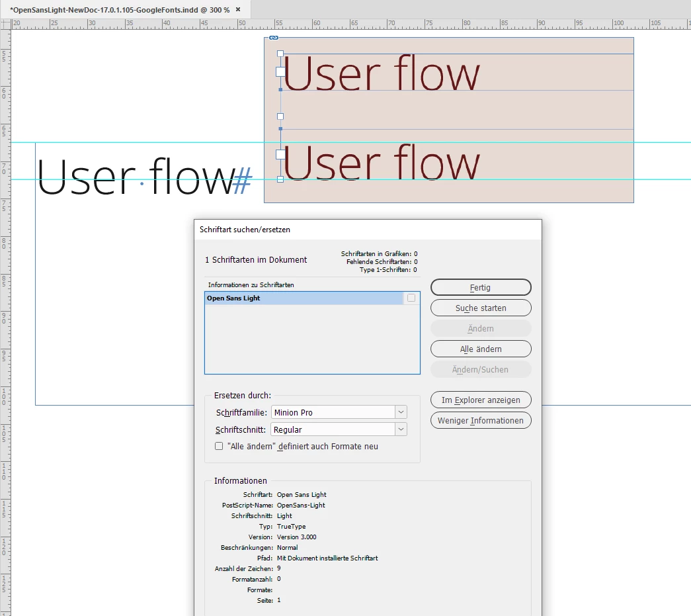Click the bottom handle of anchored frame
691x616 pixels.
280,179
